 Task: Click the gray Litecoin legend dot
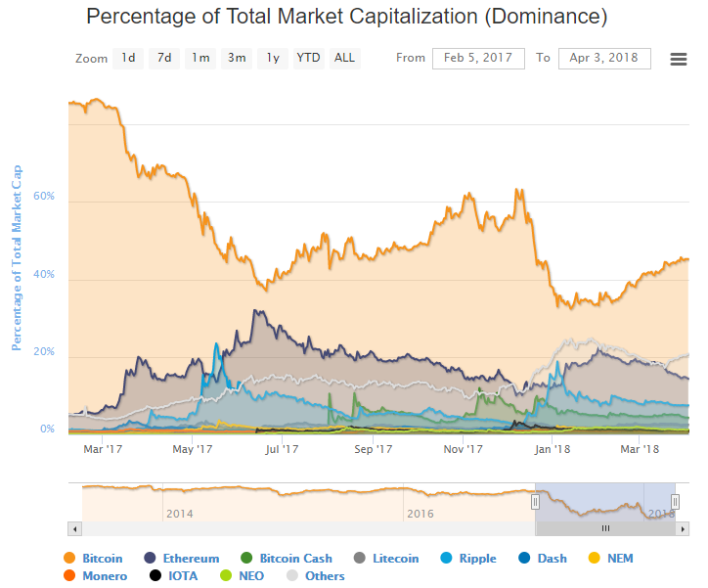coord(359,559)
